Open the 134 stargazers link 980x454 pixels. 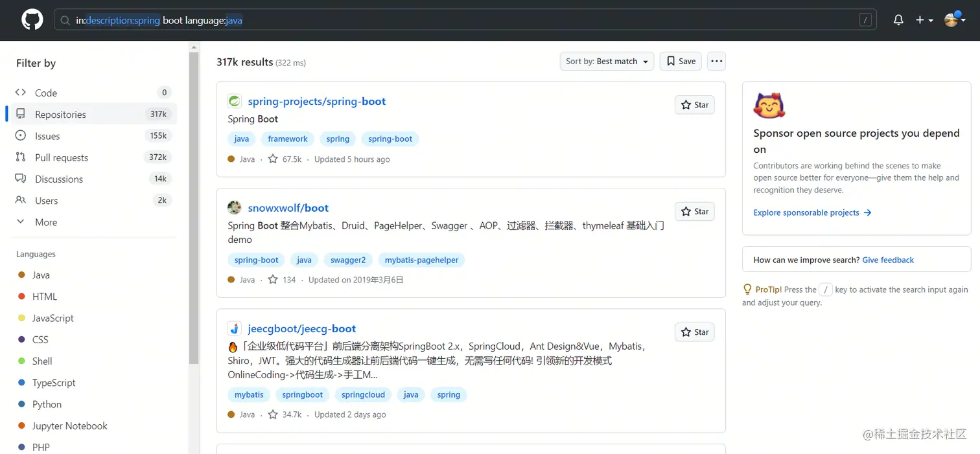coord(282,280)
